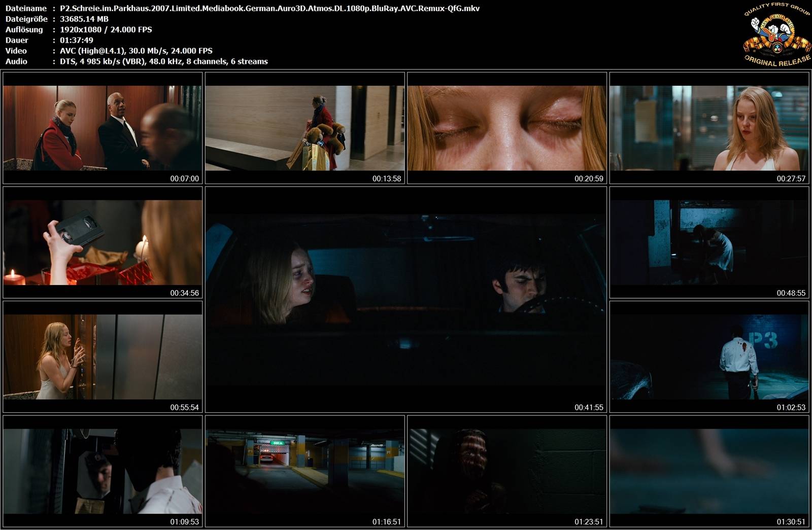This screenshot has height=530, width=812.
Task: Open the teddy bear hallway thumbnail at 00:13:58
Action: 305,128
